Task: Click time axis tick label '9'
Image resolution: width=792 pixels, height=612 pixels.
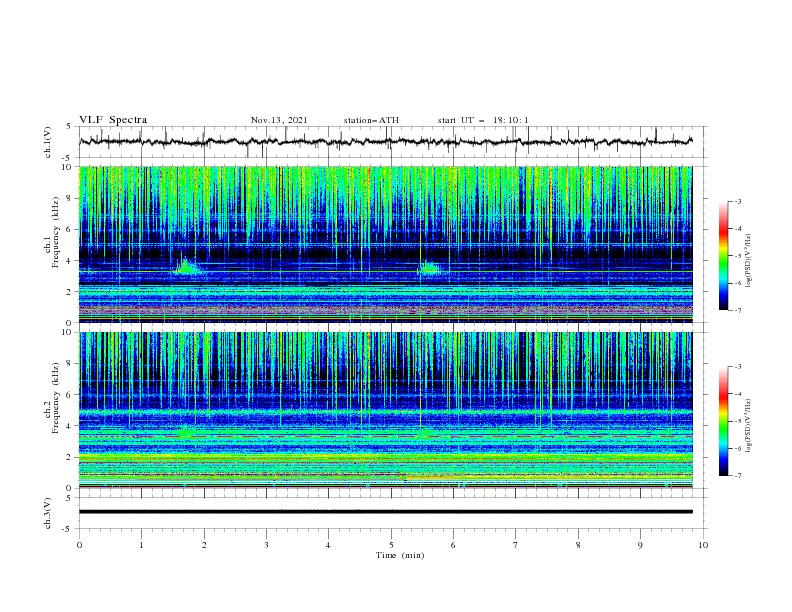Action: click(x=640, y=545)
